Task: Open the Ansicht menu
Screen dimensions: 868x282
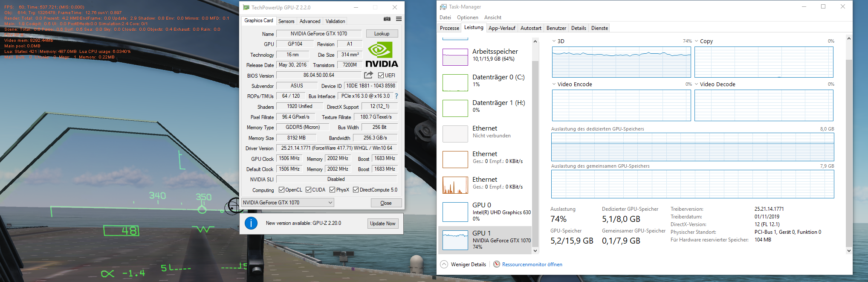Action: 493,17
